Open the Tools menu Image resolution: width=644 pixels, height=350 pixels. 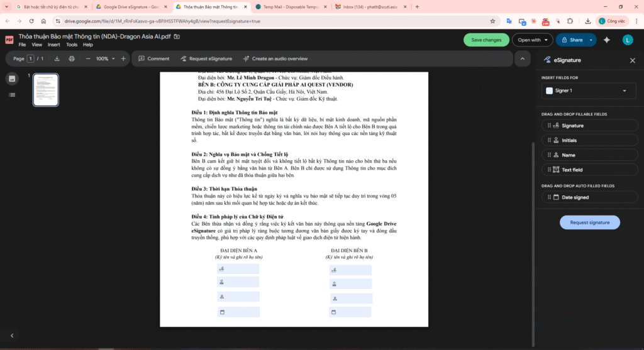72,45
